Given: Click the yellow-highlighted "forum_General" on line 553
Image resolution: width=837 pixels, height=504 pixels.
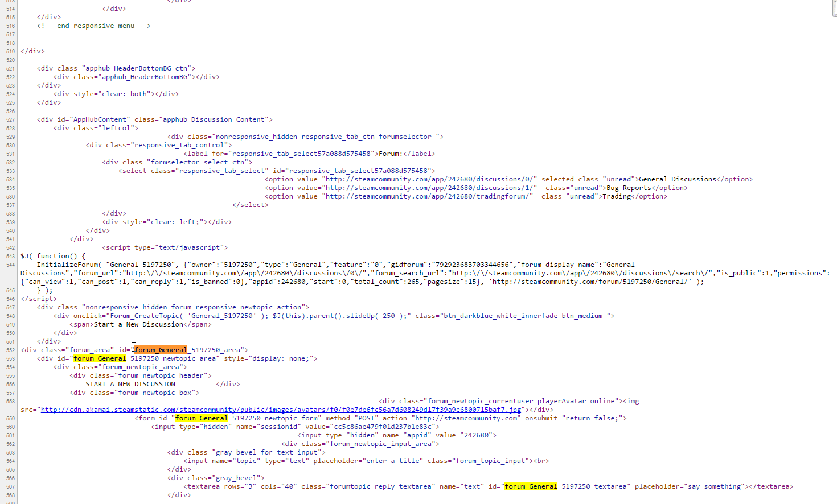Looking at the screenshot, I should pos(100,358).
